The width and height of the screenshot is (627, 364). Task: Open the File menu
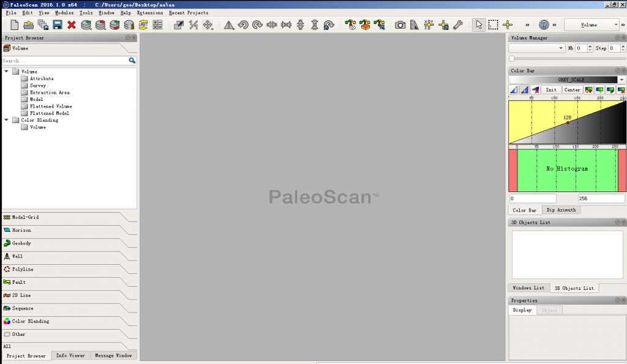point(11,13)
